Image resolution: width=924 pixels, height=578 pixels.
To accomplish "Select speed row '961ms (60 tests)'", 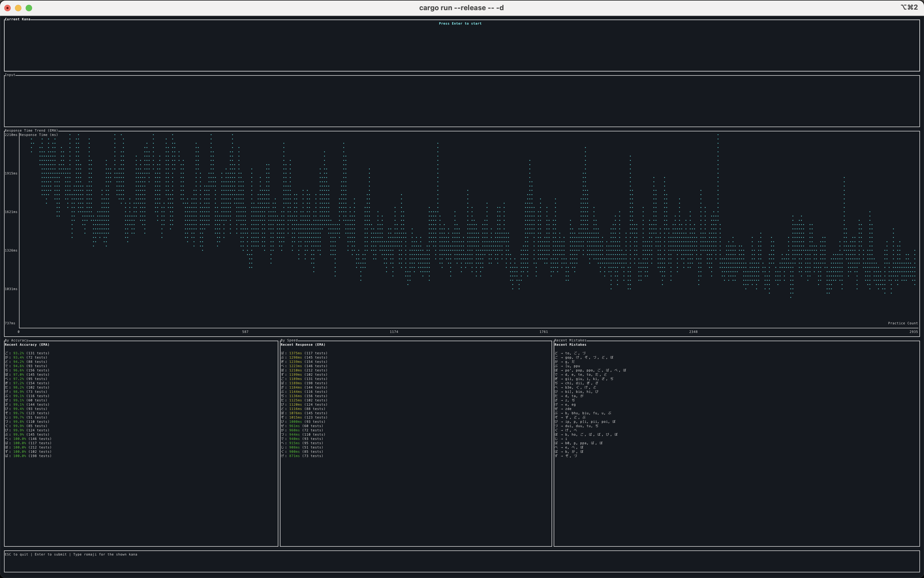I will 302,426.
